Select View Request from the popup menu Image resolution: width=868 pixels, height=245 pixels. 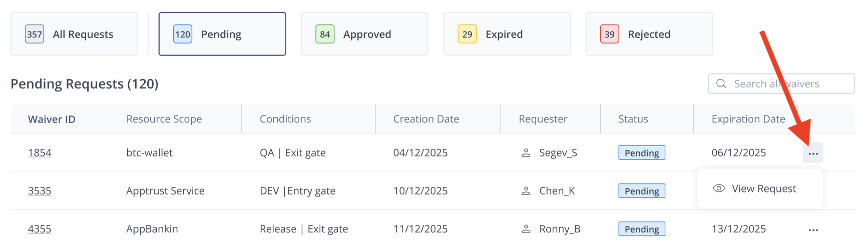coord(763,188)
